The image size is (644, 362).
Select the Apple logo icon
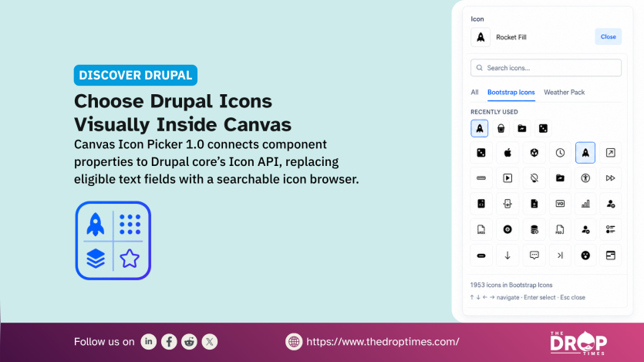pyautogui.click(x=507, y=153)
